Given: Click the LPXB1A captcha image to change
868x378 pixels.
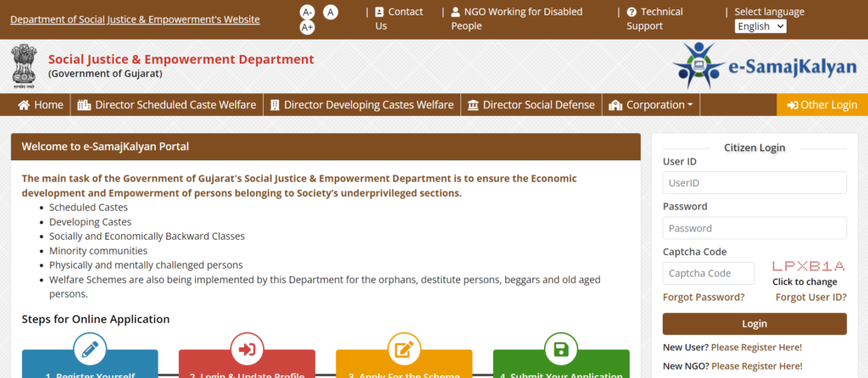Looking at the screenshot, I should [808, 266].
